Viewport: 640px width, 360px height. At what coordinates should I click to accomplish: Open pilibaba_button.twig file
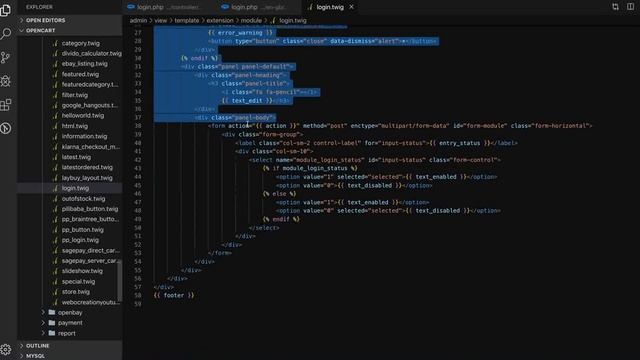(x=90, y=209)
